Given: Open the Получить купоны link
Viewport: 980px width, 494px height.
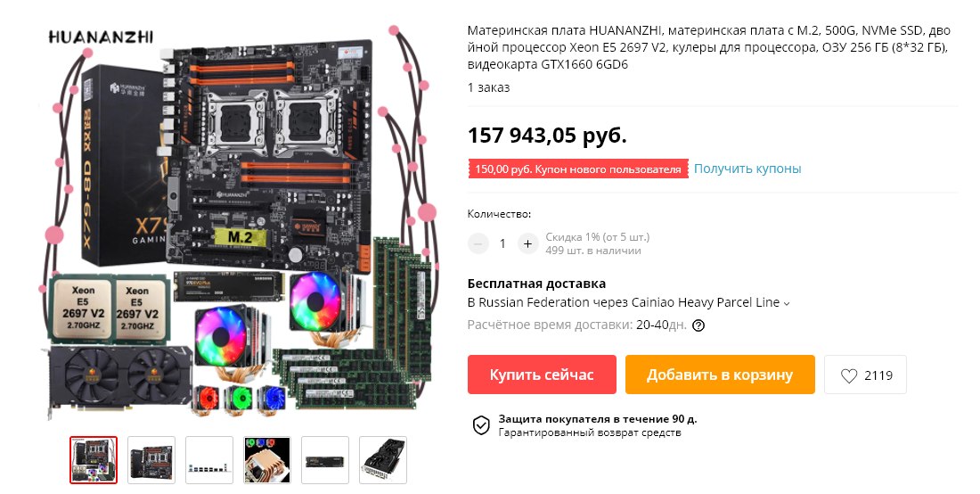Looking at the screenshot, I should pos(747,169).
